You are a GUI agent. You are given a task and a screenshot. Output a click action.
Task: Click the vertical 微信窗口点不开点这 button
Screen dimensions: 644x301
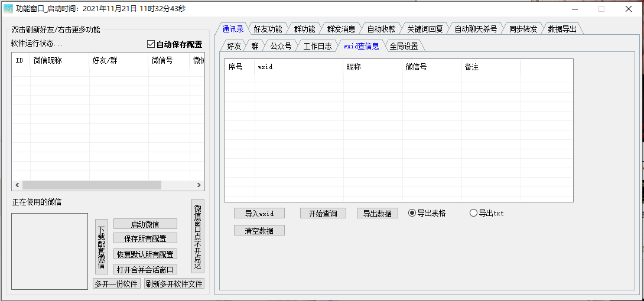[x=197, y=236]
